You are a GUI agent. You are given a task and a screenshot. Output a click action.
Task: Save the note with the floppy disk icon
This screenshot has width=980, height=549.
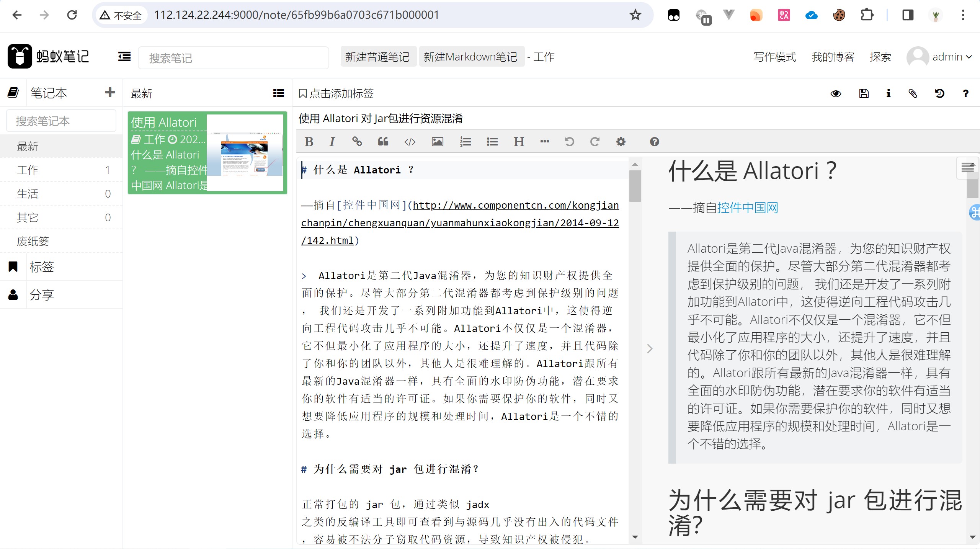pyautogui.click(x=864, y=93)
